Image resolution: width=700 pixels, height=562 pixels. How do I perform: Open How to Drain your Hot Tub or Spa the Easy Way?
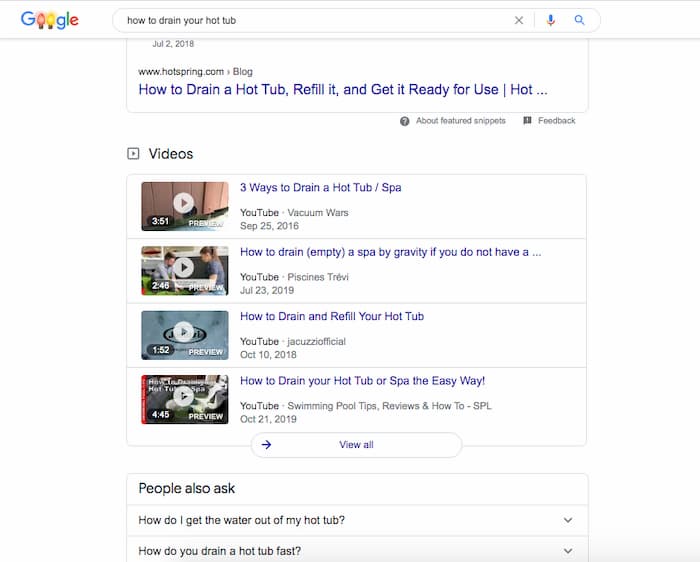(x=362, y=381)
